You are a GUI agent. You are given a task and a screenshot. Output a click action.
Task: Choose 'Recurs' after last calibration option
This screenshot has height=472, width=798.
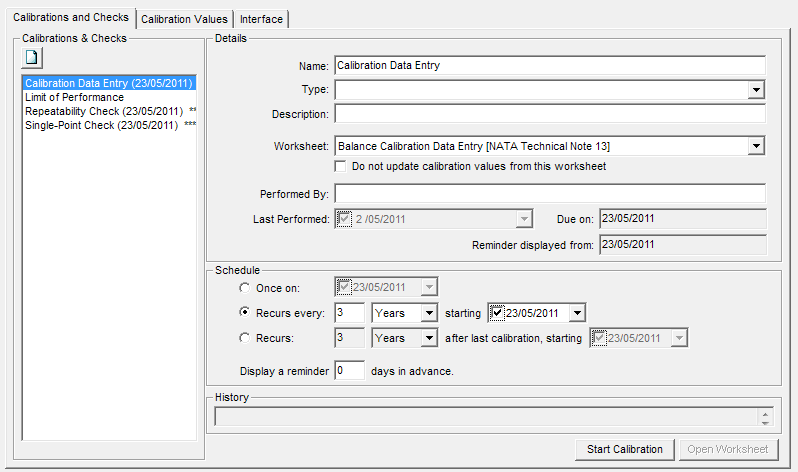[x=244, y=338]
